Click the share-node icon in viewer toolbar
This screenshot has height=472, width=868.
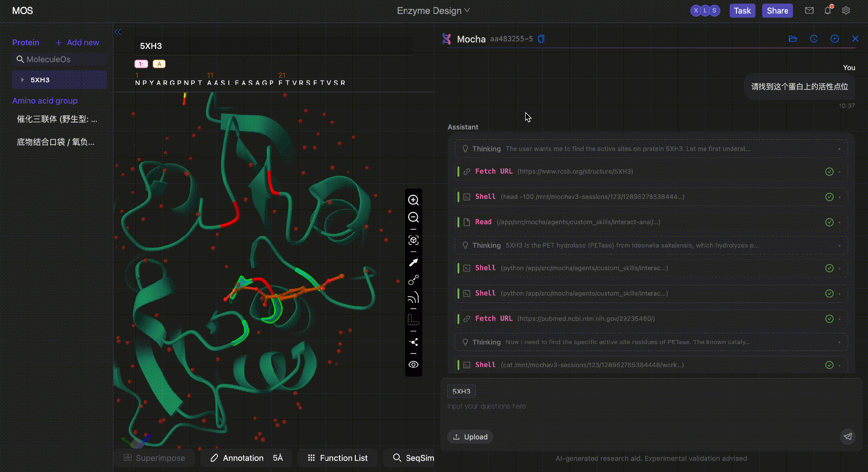413,342
